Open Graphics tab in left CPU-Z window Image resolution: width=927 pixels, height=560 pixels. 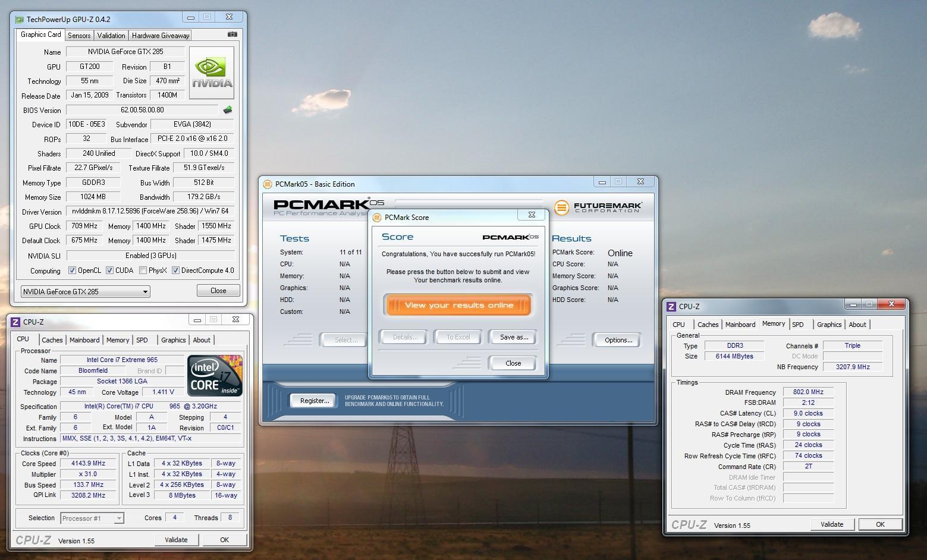(174, 340)
